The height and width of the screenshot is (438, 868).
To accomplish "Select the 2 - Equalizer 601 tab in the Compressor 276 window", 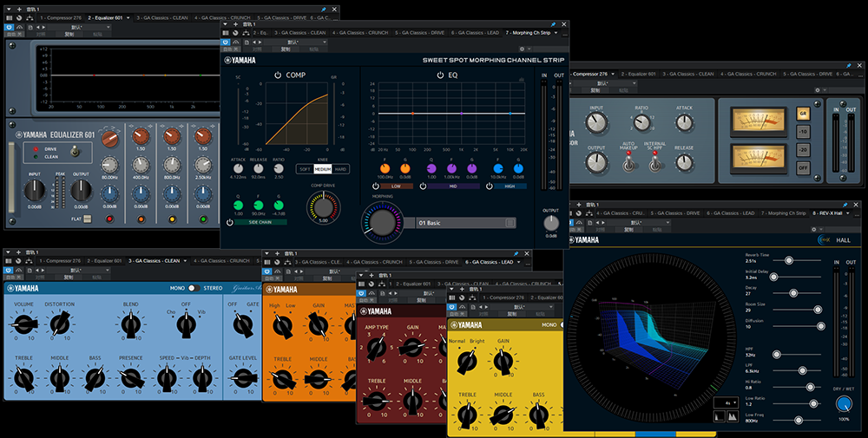I will (638, 74).
